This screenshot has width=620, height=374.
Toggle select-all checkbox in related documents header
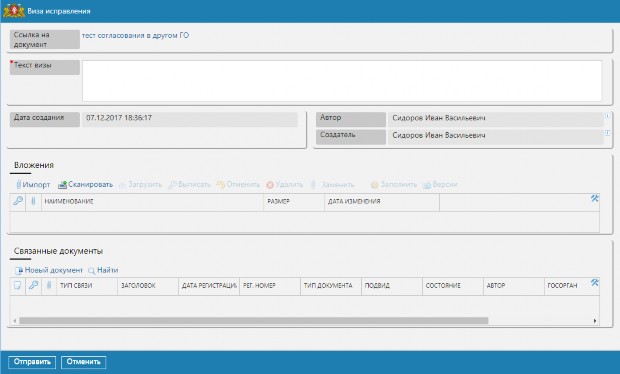click(17, 285)
